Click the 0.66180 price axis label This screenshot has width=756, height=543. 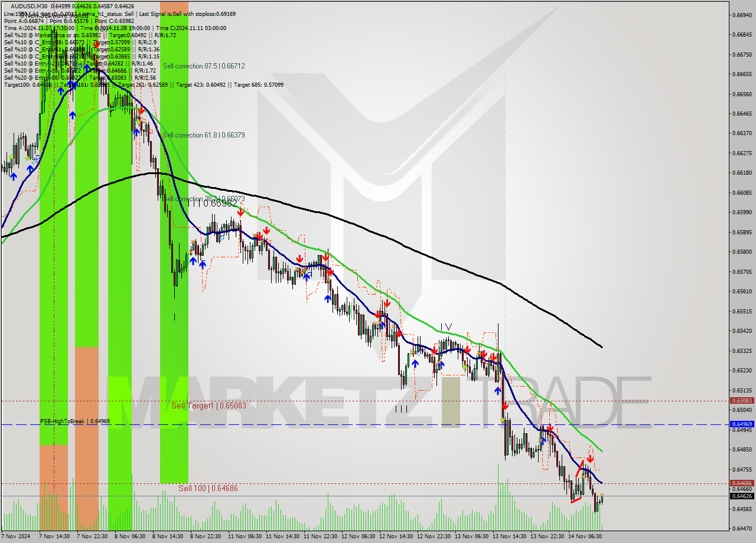coord(742,173)
